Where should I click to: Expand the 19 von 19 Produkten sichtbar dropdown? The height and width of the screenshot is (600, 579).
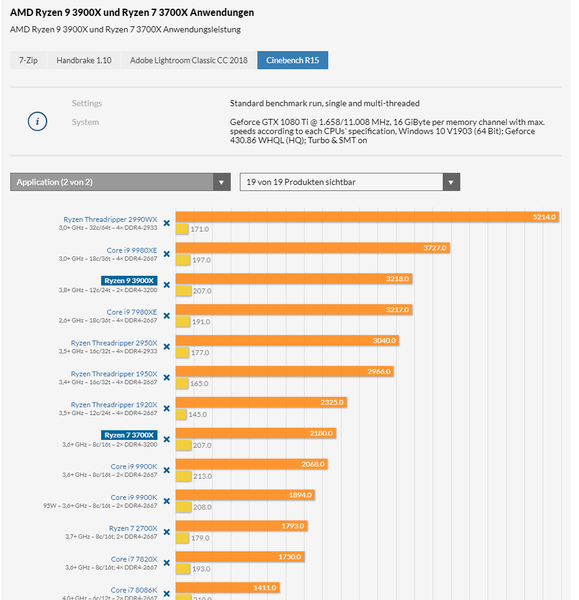pyautogui.click(x=350, y=182)
